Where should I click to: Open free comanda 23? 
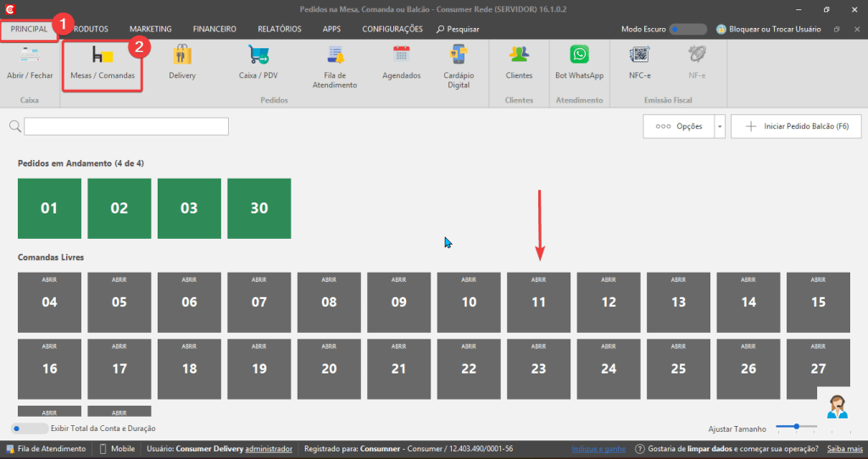tap(538, 369)
